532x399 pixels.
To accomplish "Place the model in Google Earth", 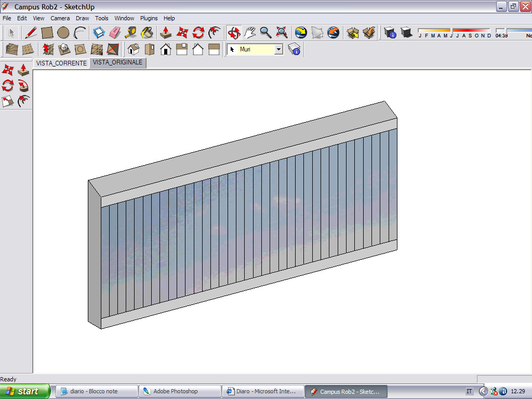I will coord(333,33).
